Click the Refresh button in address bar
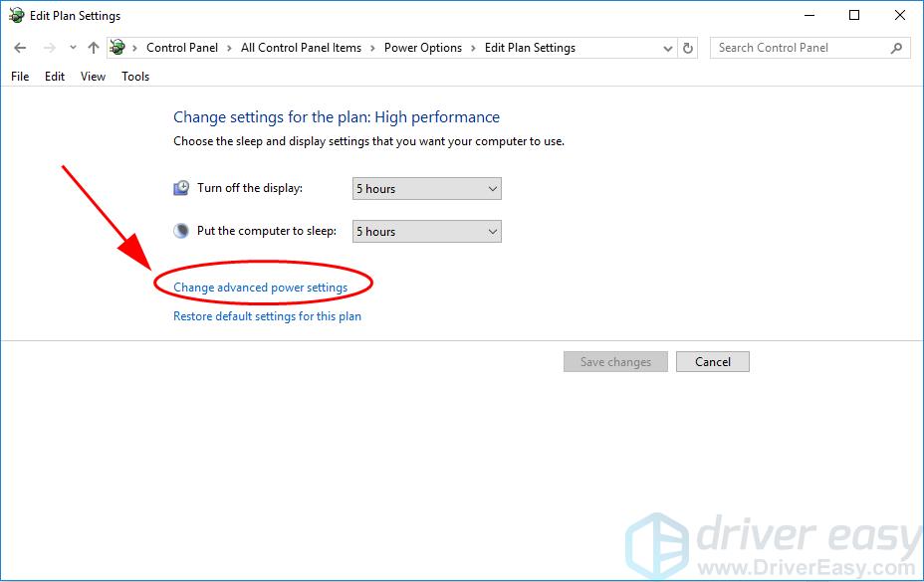924x582 pixels. (689, 48)
